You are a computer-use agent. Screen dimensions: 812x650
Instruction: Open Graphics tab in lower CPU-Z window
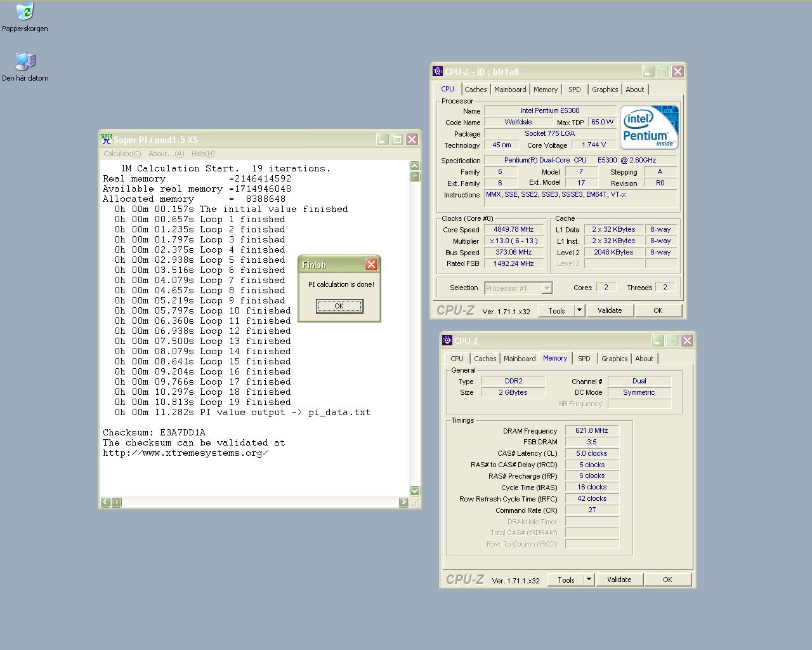point(615,359)
